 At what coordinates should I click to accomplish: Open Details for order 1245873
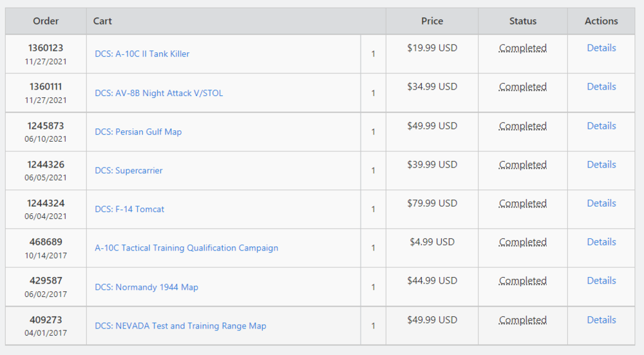click(x=601, y=126)
